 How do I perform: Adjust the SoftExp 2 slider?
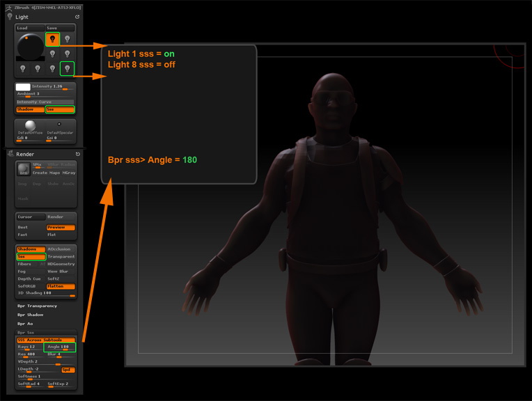tap(61, 384)
